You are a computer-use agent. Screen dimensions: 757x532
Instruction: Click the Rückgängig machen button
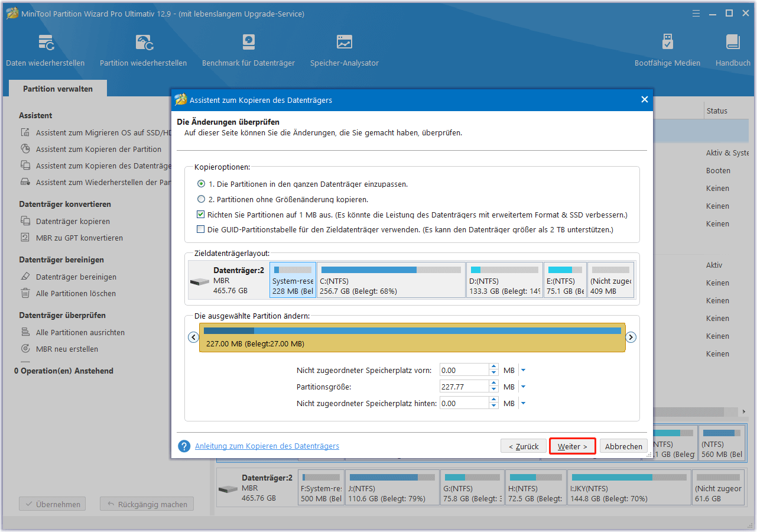(147, 504)
